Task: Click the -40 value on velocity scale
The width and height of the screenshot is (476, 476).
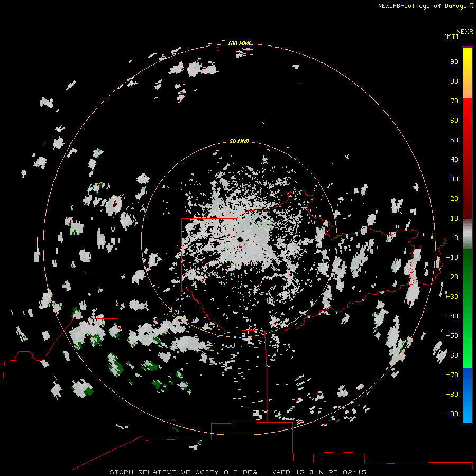Action: click(x=452, y=316)
